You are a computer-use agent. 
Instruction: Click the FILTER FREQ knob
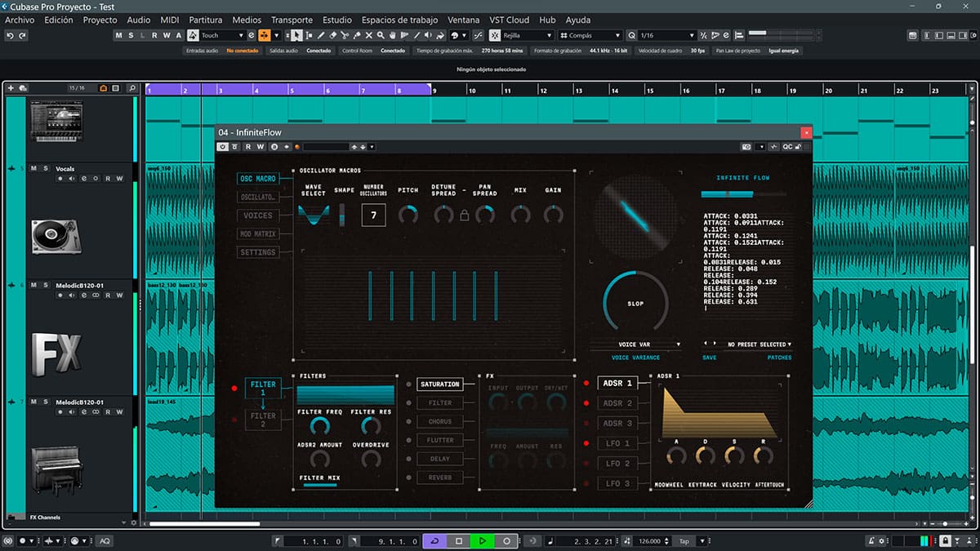click(319, 425)
